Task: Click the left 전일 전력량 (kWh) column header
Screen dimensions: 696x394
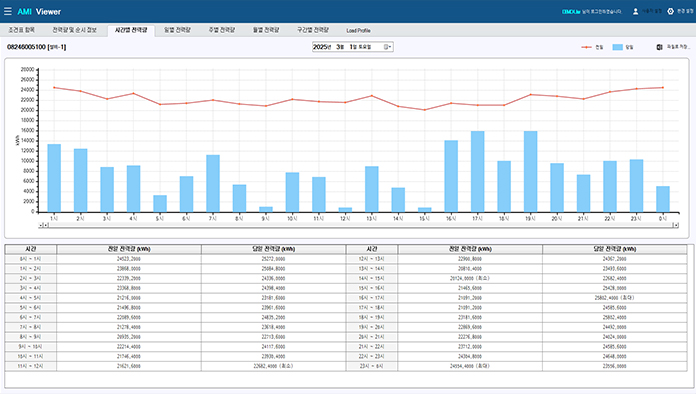Action: pyautogui.click(x=129, y=249)
